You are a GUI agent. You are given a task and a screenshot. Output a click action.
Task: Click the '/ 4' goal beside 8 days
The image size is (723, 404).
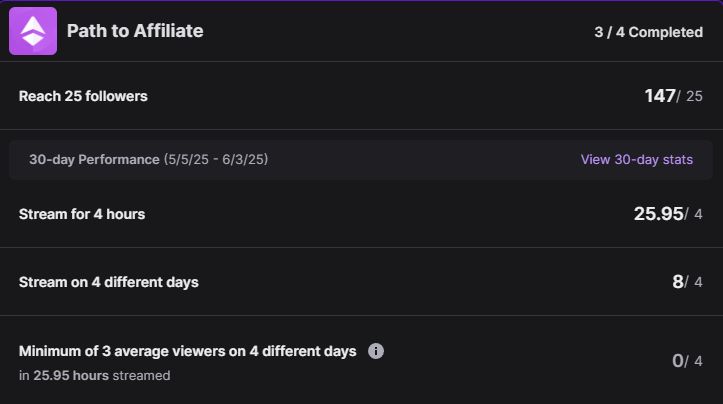coord(694,282)
